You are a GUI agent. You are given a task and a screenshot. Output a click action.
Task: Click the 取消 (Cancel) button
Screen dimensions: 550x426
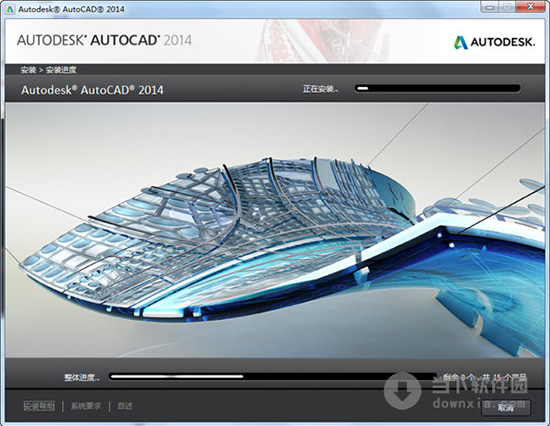pyautogui.click(x=505, y=408)
